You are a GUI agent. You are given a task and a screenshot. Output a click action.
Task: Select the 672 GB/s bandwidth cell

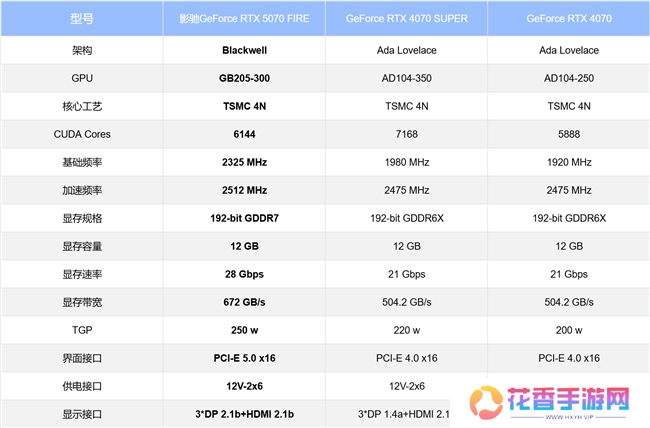coord(244,302)
